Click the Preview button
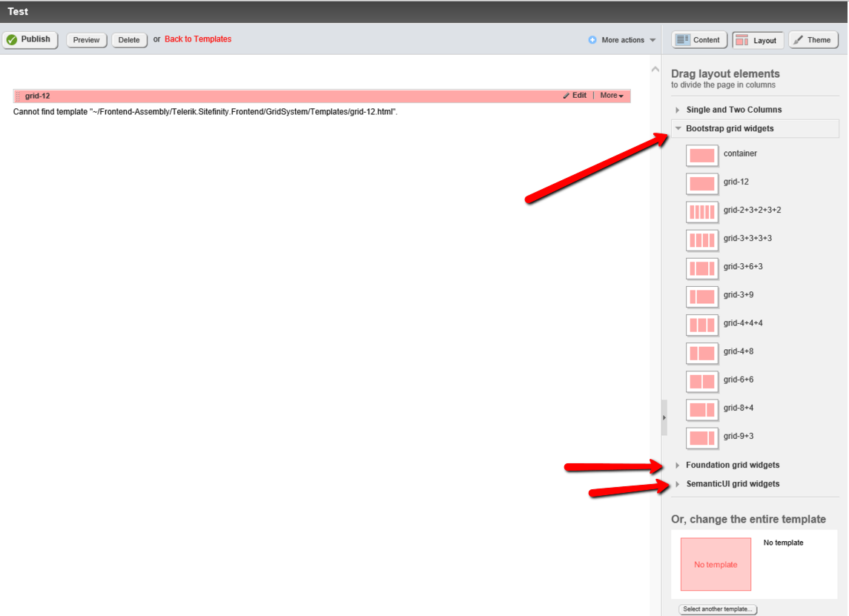 pos(86,40)
